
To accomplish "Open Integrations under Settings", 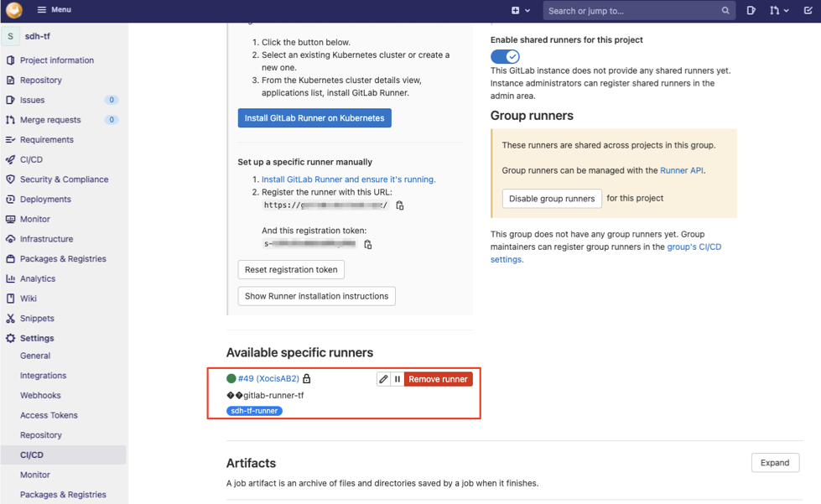I will pyautogui.click(x=43, y=376).
